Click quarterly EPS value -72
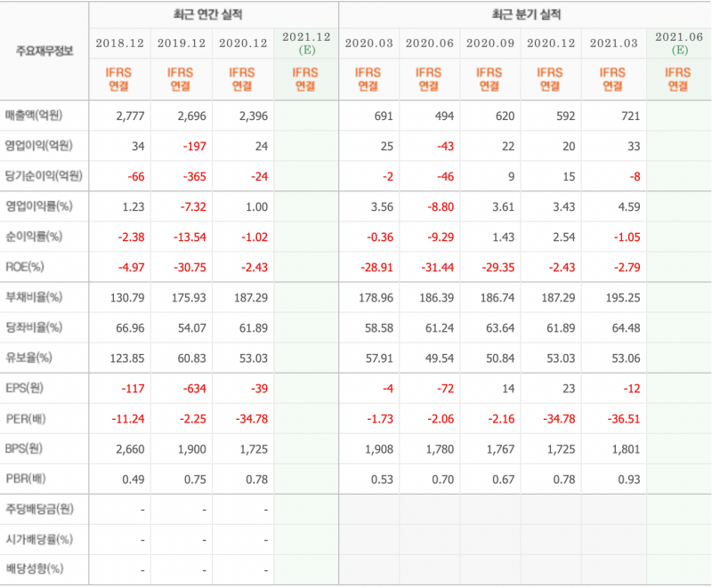The height and width of the screenshot is (588, 712). point(445,389)
